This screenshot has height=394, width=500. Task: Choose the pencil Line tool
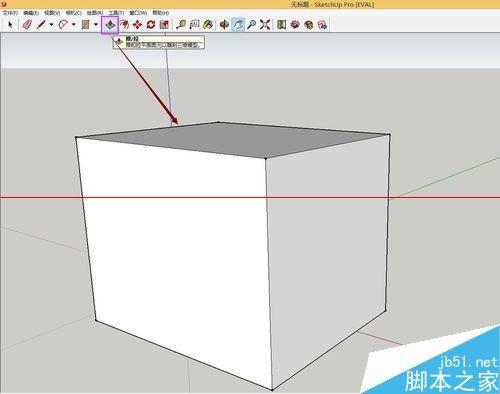point(41,25)
